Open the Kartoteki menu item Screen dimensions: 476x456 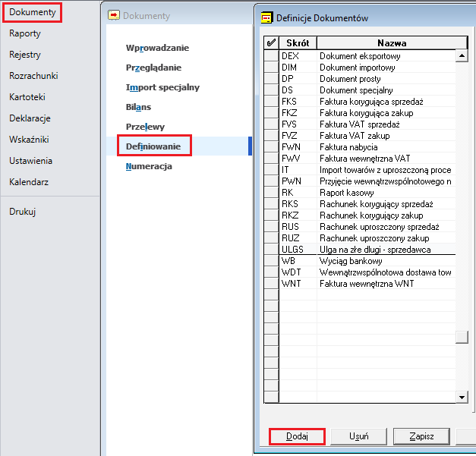(27, 97)
